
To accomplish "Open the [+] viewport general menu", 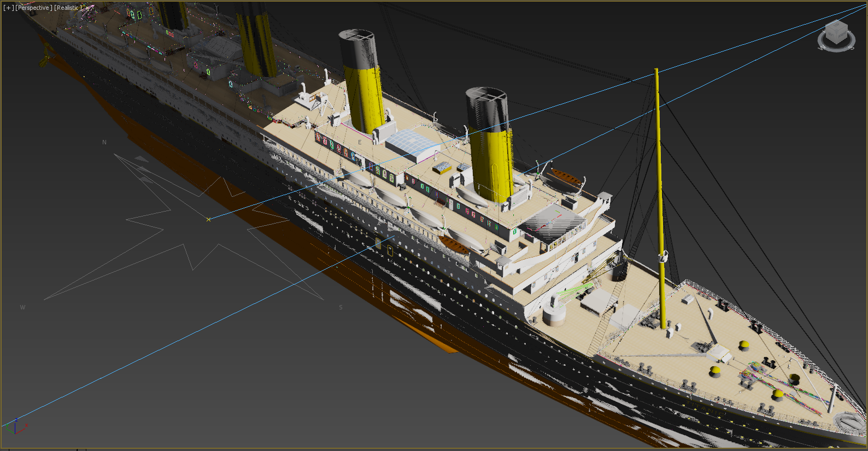I will pyautogui.click(x=9, y=8).
